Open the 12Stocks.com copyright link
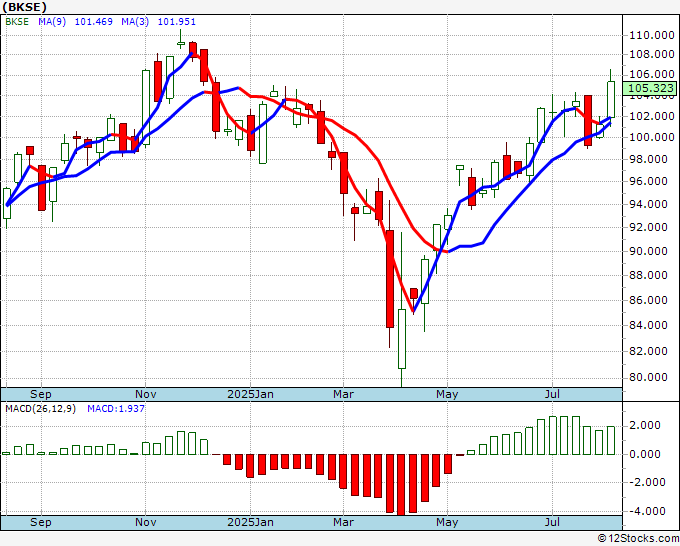 click(x=638, y=539)
